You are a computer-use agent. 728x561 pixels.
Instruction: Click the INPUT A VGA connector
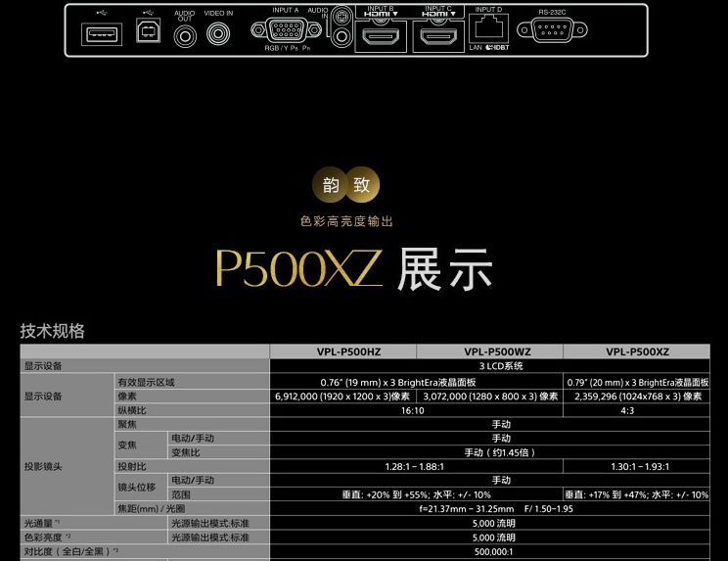pyautogui.click(x=282, y=29)
